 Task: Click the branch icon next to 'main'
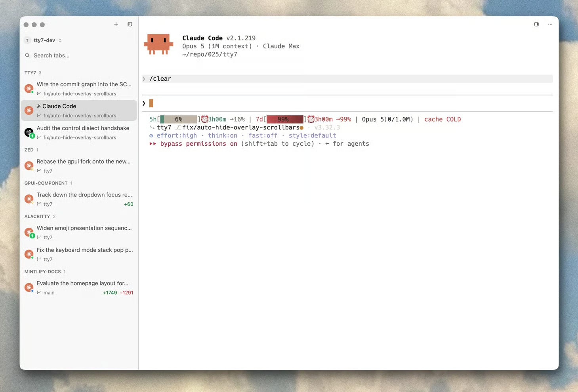click(x=39, y=293)
